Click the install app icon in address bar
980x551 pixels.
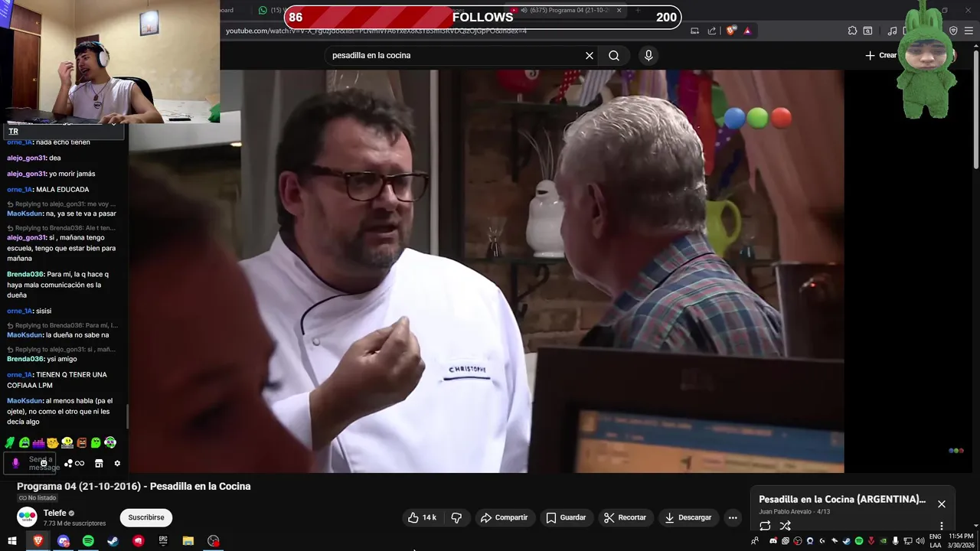(695, 31)
